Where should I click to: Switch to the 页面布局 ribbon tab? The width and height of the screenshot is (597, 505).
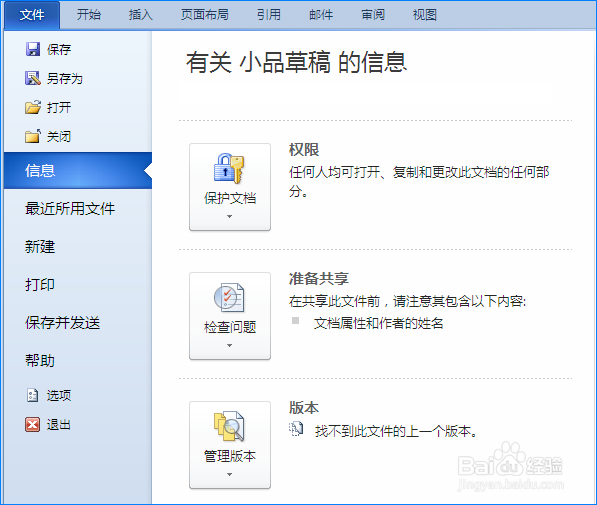(x=204, y=15)
